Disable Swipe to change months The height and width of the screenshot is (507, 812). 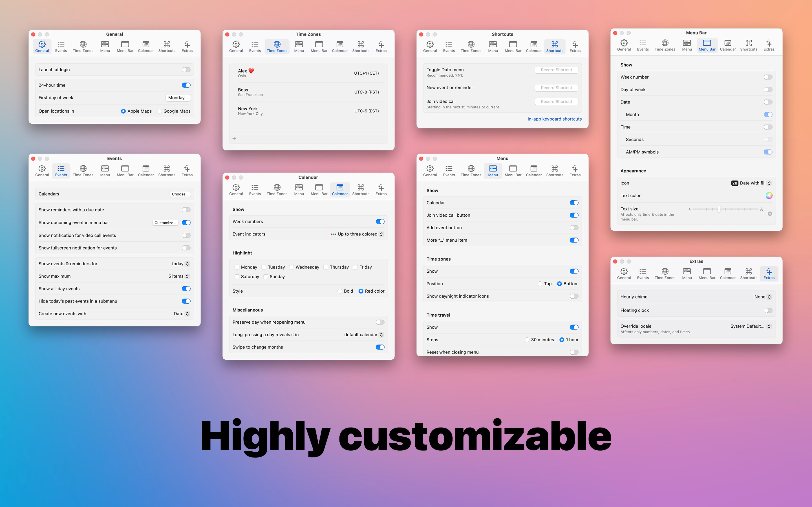click(380, 347)
